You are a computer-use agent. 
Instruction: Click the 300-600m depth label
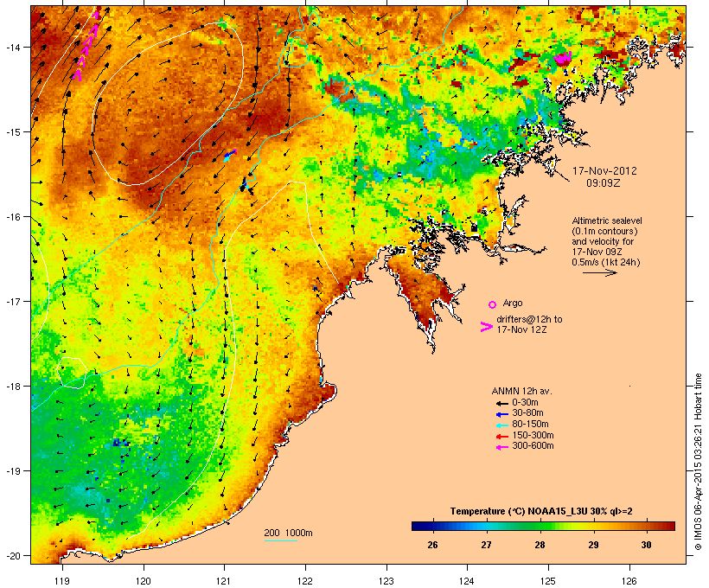tap(533, 446)
